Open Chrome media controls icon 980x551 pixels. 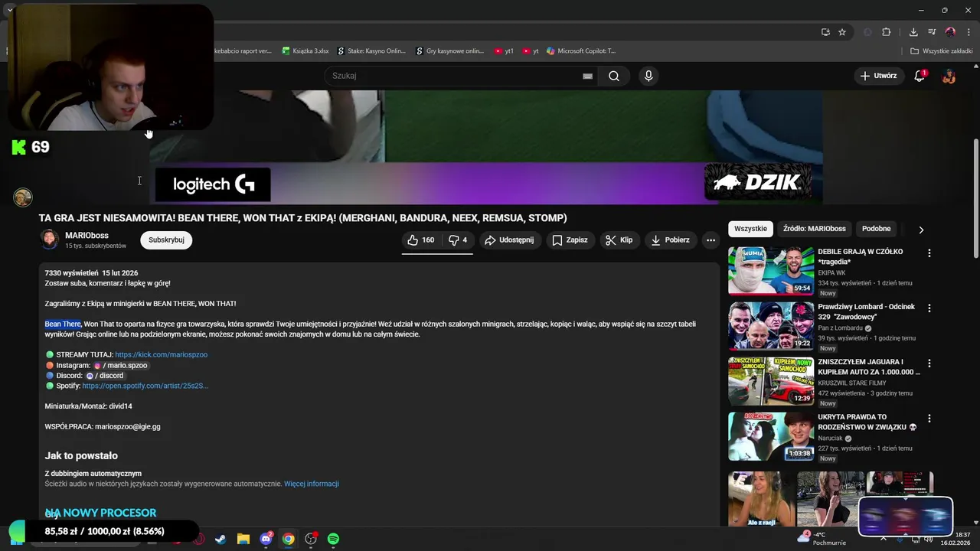pyautogui.click(x=932, y=32)
